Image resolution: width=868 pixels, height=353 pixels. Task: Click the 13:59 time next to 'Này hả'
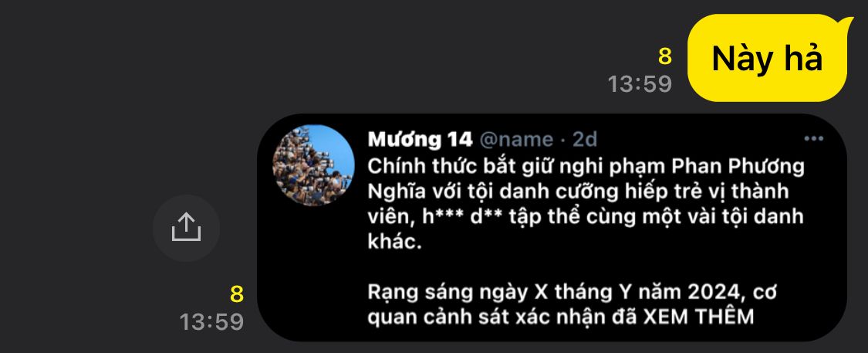640,84
